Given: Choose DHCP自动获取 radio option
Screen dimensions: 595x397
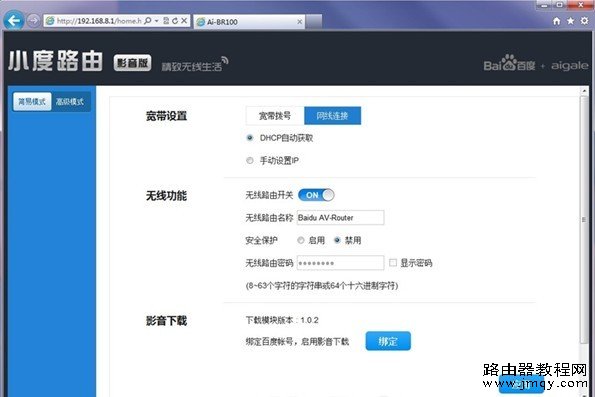Looking at the screenshot, I should (x=250, y=138).
